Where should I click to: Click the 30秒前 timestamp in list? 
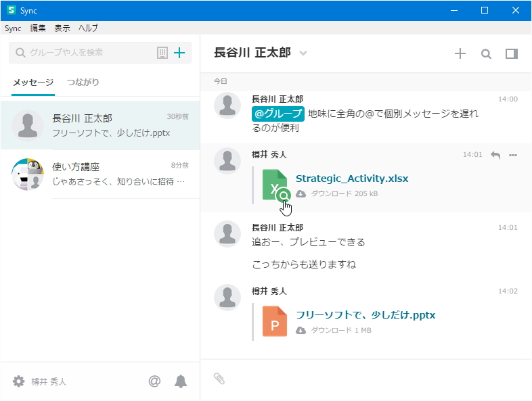tap(177, 116)
